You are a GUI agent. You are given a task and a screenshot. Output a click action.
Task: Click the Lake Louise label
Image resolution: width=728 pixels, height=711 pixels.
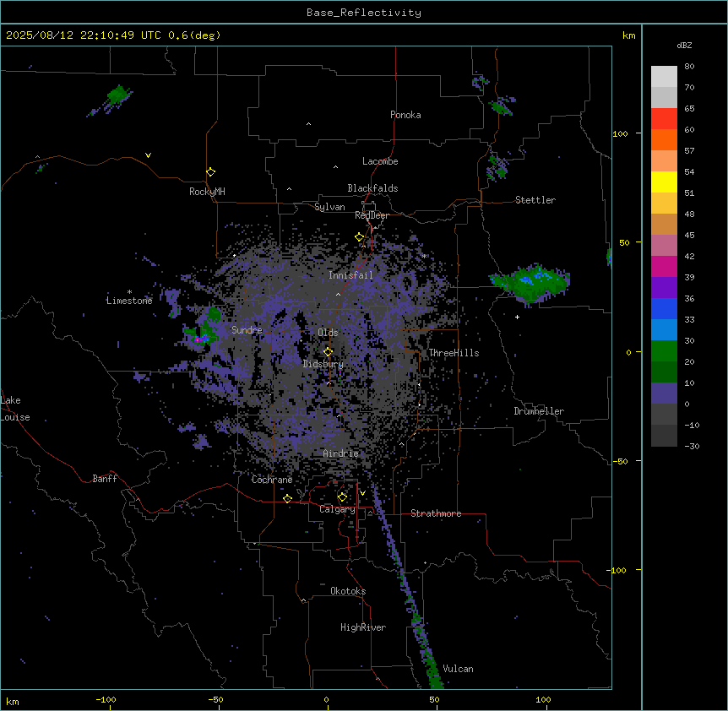(x=15, y=409)
